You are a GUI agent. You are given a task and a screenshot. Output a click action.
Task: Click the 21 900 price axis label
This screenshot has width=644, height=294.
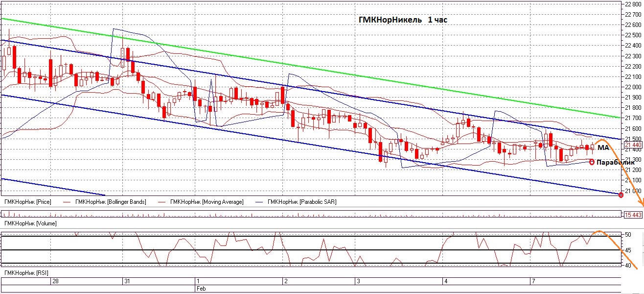coord(633,97)
